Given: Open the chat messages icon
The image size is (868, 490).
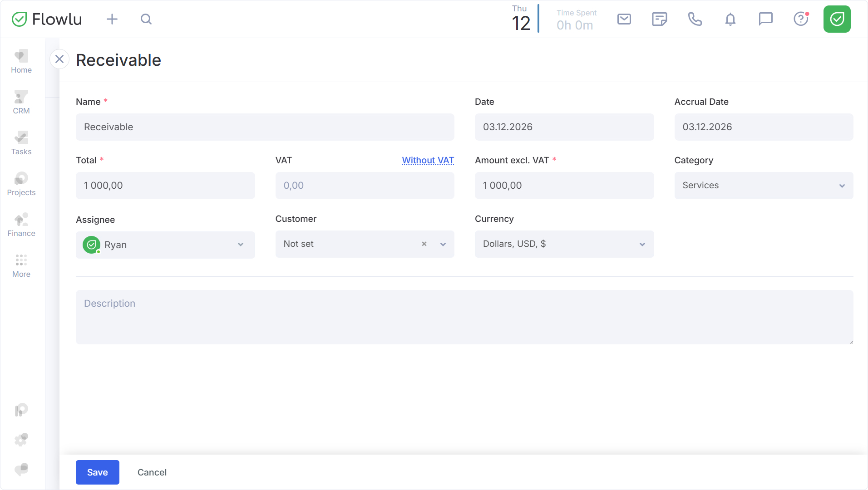Looking at the screenshot, I should tap(765, 19).
